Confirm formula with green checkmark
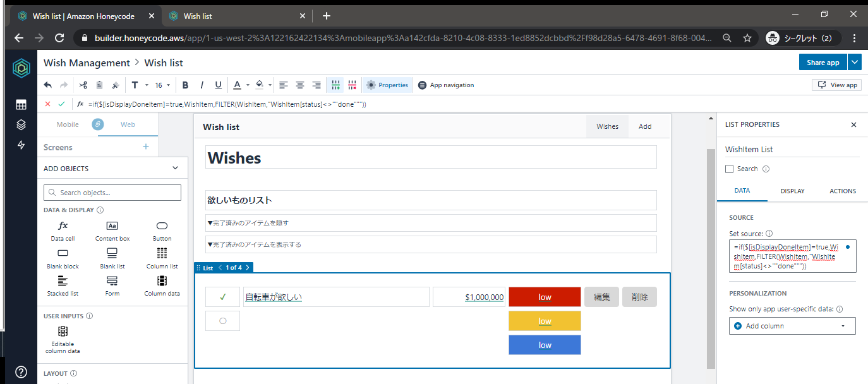 click(61, 104)
